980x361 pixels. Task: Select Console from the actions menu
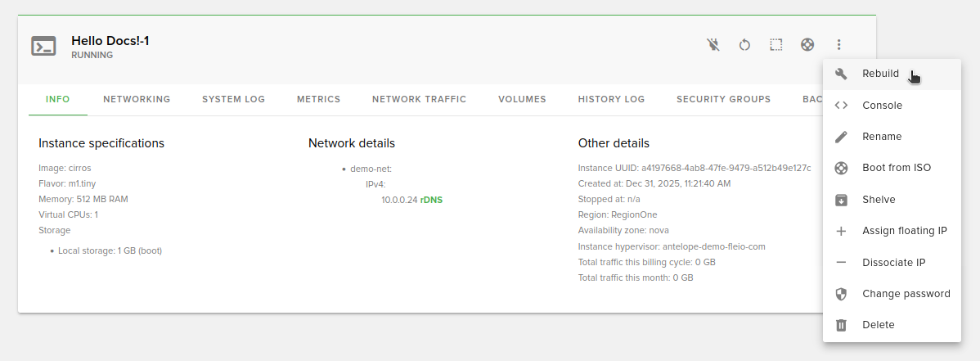pyautogui.click(x=882, y=106)
